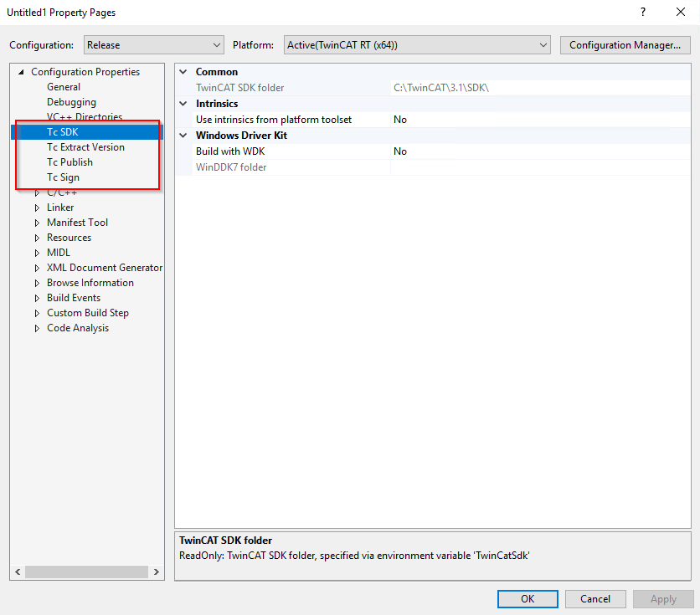Expand the Build Events node arrow
Screen dimensions: 700x615
(37, 299)
